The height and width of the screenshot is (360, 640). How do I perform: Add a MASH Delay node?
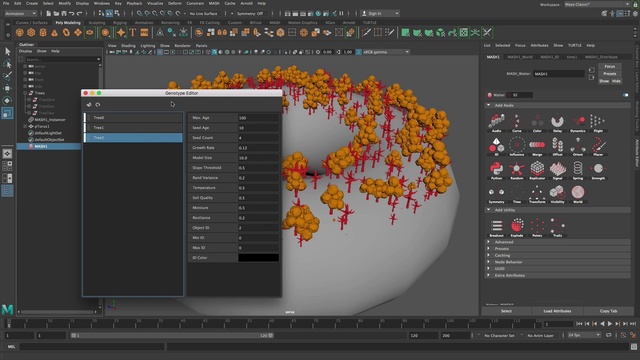click(558, 123)
